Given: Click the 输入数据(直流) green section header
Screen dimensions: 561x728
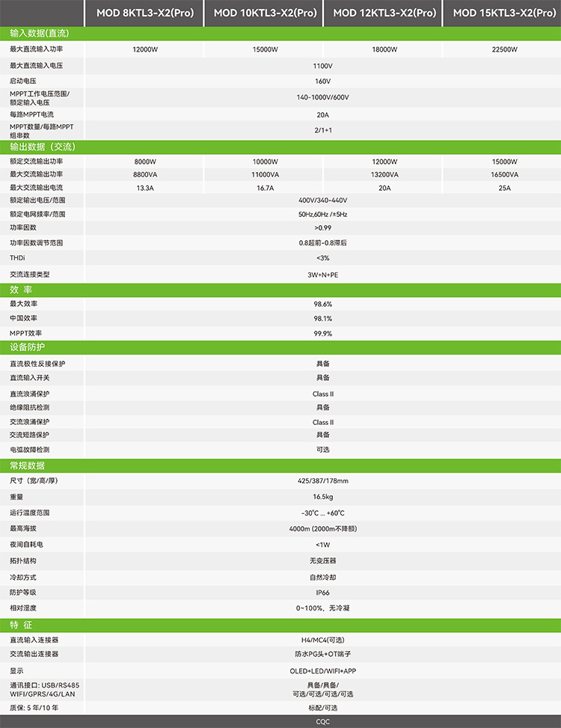Looking at the screenshot, I should pos(37,34).
